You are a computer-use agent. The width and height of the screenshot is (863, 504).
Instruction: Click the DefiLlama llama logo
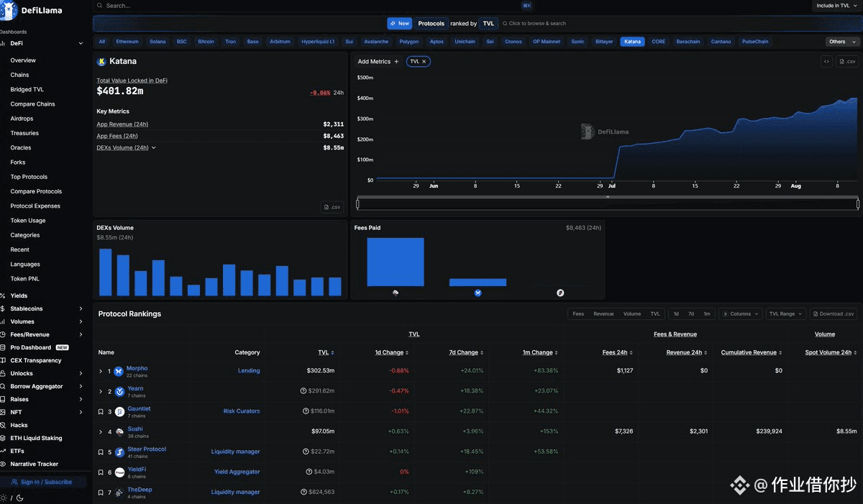click(x=9, y=11)
